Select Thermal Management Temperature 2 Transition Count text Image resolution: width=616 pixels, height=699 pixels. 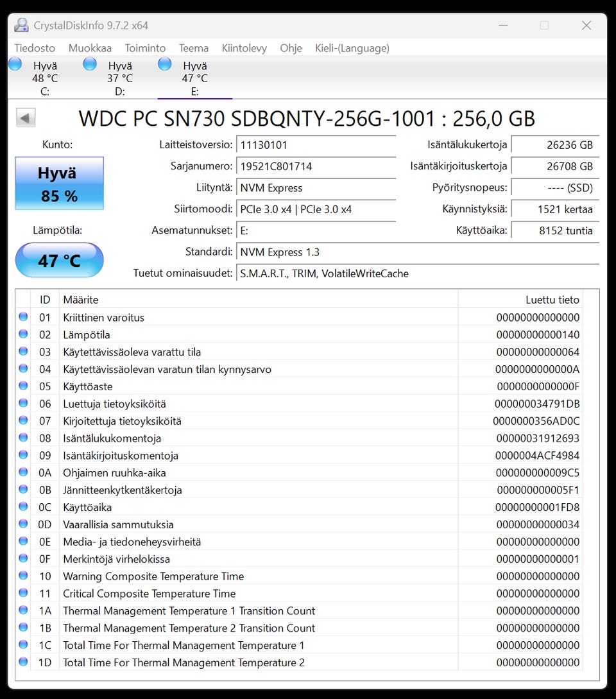click(x=189, y=628)
